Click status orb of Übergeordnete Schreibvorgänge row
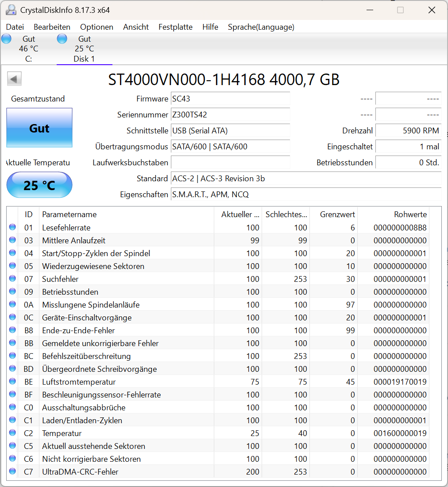The width and height of the screenshot is (448, 487). tap(12, 368)
